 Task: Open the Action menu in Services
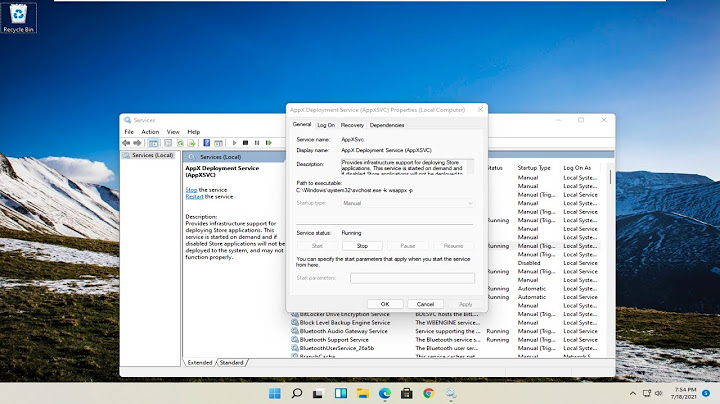[x=150, y=132]
